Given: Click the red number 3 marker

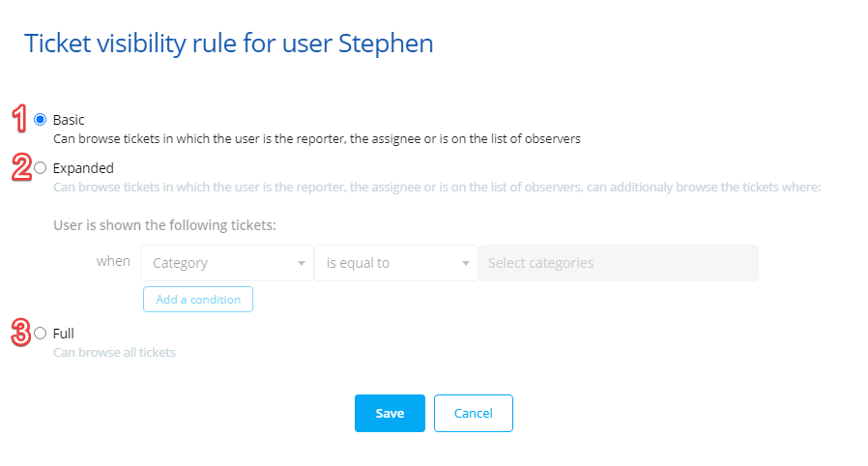Looking at the screenshot, I should click(20, 333).
